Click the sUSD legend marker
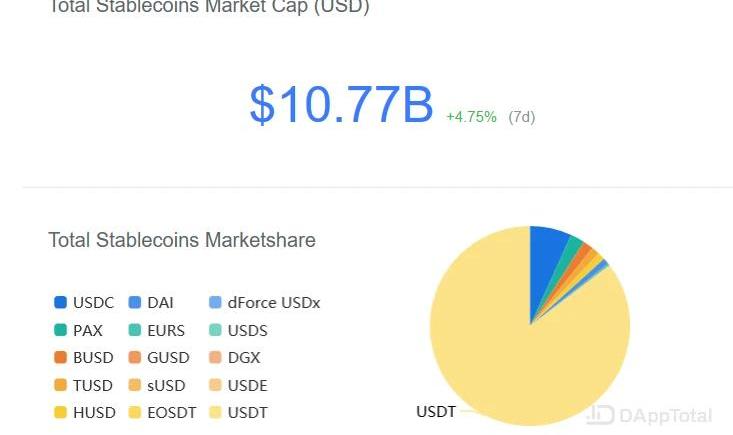 pos(135,385)
